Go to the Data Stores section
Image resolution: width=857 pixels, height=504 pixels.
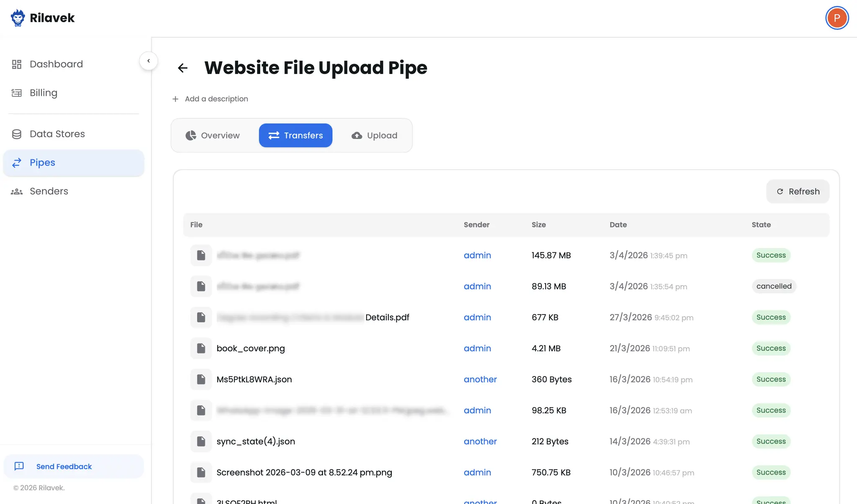pyautogui.click(x=73, y=134)
